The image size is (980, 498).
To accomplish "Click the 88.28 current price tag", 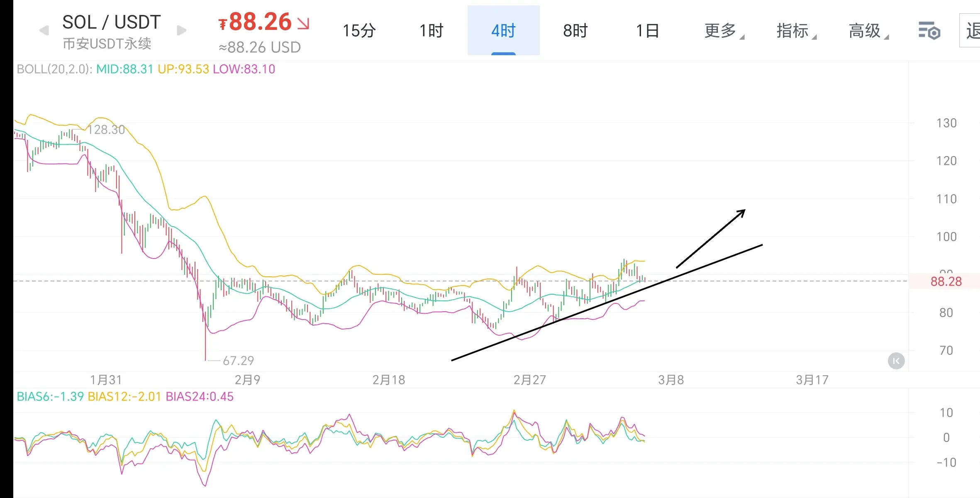I will 946,281.
